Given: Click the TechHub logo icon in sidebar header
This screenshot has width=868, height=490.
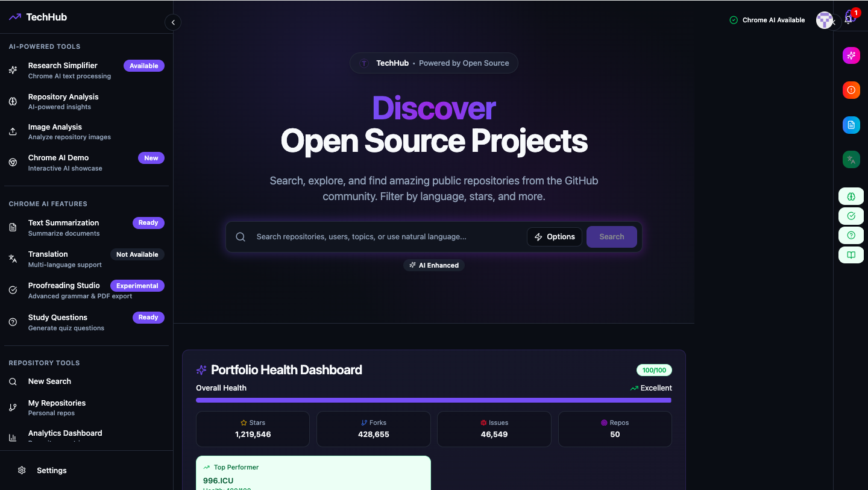Looking at the screenshot, I should click(15, 17).
